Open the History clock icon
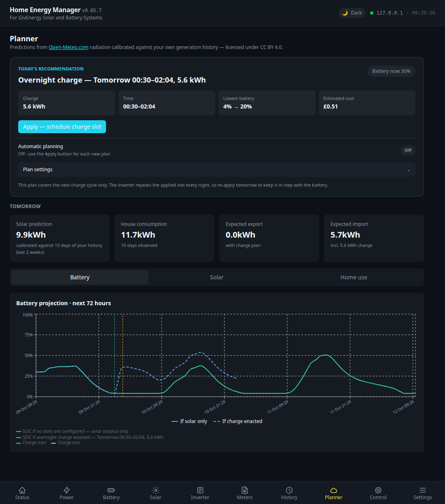Image resolution: width=445 pixels, height=504 pixels. (x=289, y=490)
